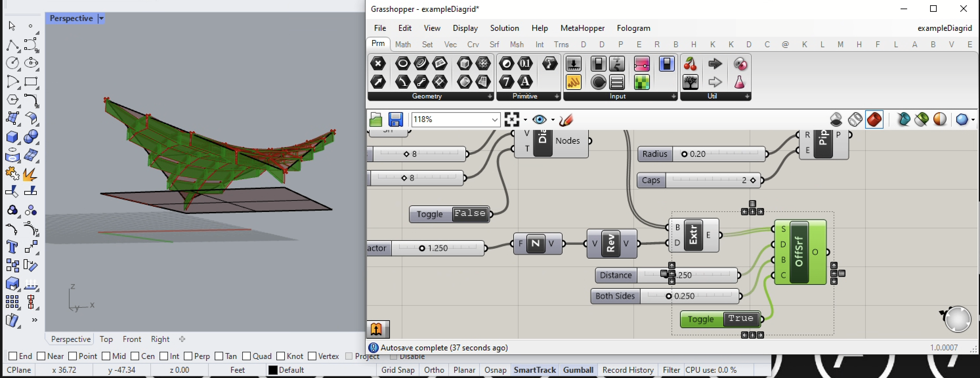Open the Solution menu
Screen dimensions: 980x378
pyautogui.click(x=504, y=28)
